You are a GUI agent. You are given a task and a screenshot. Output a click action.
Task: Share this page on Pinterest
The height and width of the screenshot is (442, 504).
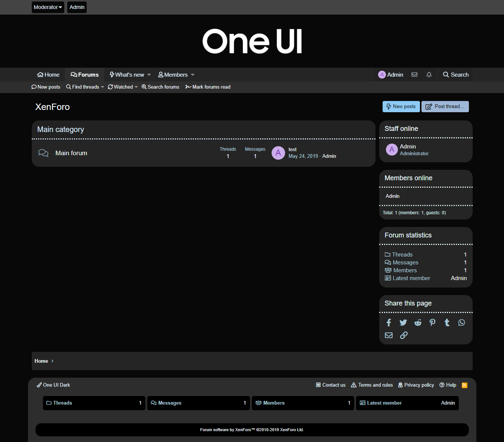(432, 323)
